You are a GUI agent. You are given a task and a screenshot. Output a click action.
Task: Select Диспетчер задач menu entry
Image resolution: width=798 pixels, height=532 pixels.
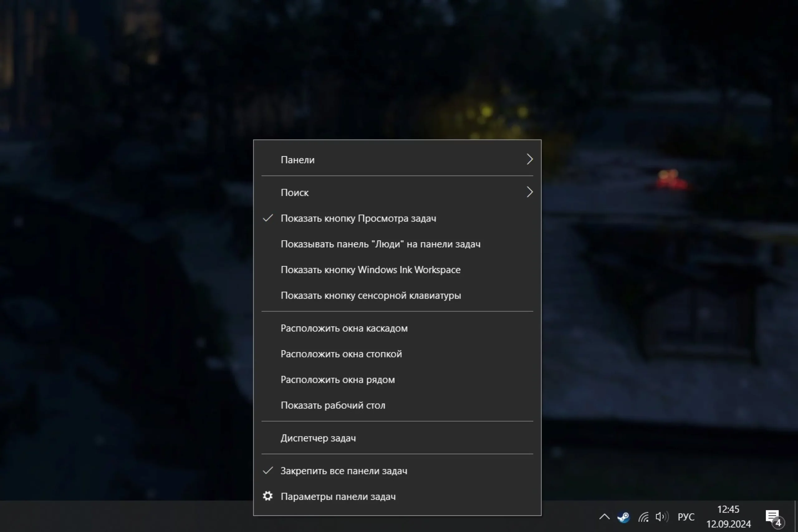[318, 438]
